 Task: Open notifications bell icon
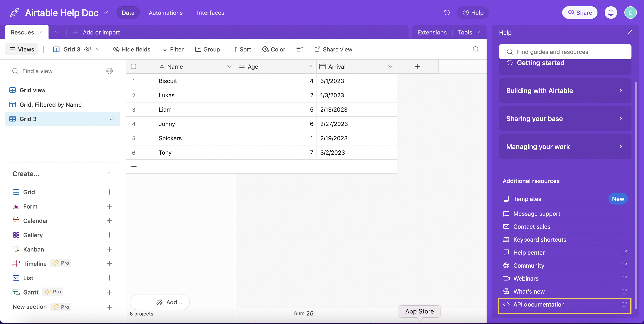coord(611,13)
